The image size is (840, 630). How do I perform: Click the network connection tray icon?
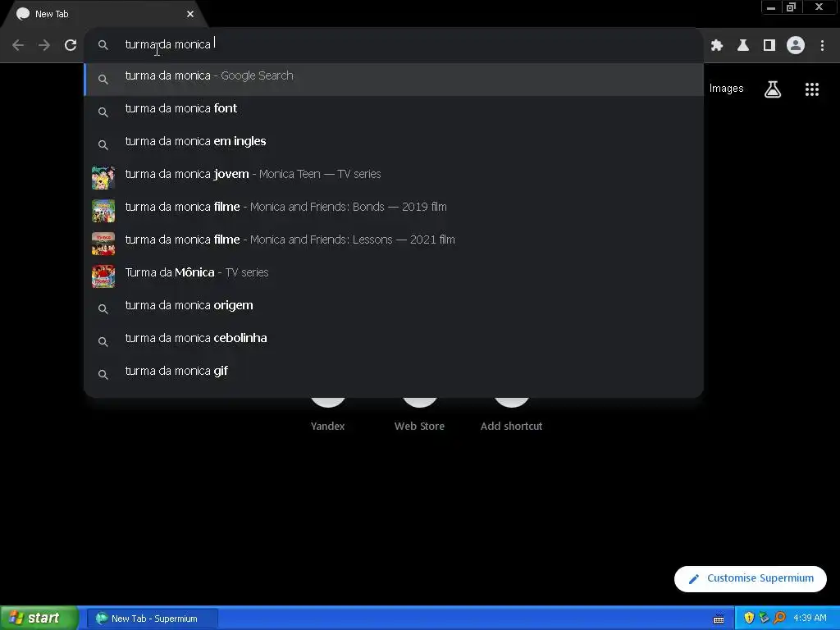[x=764, y=619]
